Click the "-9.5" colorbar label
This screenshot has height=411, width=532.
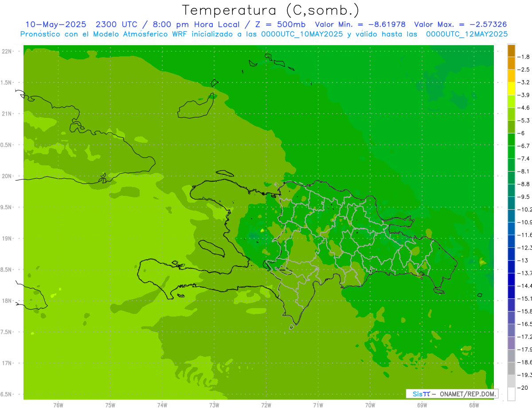click(524, 197)
